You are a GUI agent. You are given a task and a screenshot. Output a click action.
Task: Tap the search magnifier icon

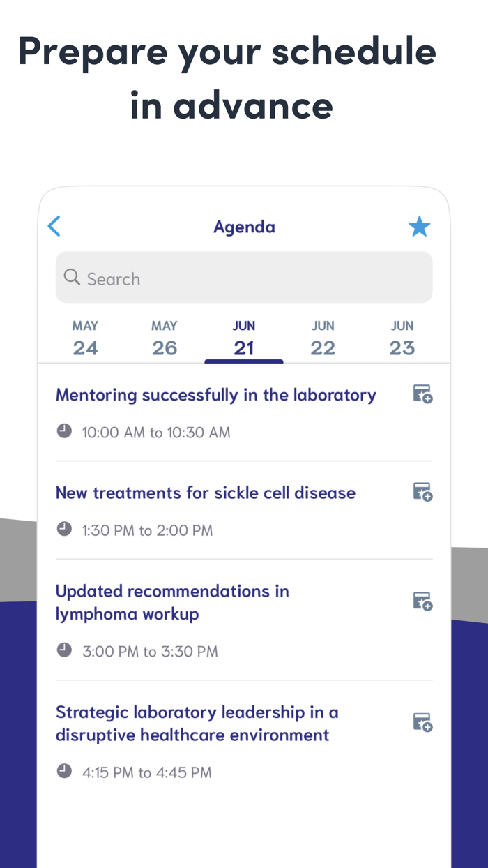click(x=72, y=278)
